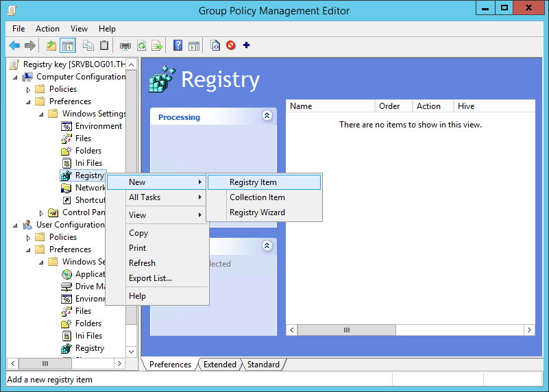Open the Action menu in menu bar
The height and width of the screenshot is (392, 549).
point(47,29)
